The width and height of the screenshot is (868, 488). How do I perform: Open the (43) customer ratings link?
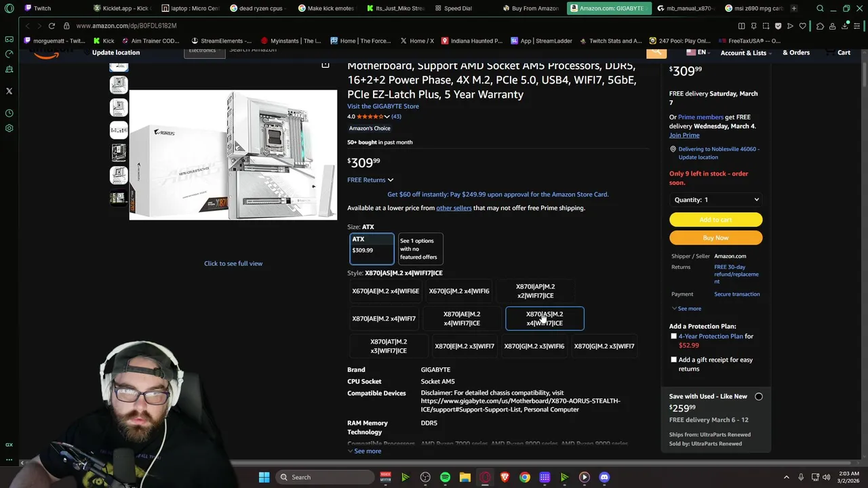396,117
